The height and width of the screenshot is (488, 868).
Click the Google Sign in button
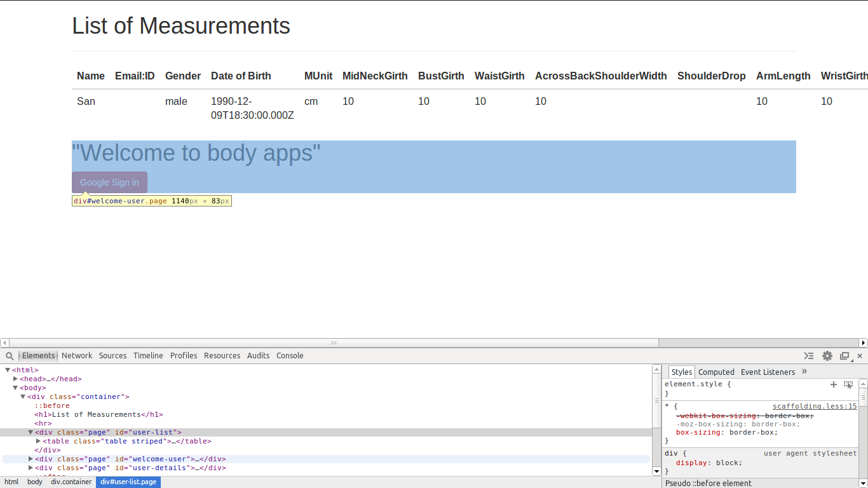[x=109, y=182]
